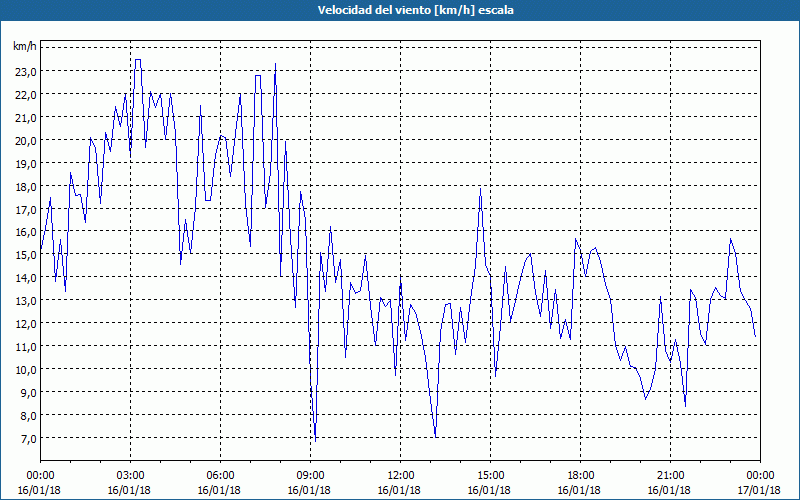Image resolution: width=800 pixels, height=500 pixels.
Task: Click the 17,0 axis value
Action: tap(26, 210)
